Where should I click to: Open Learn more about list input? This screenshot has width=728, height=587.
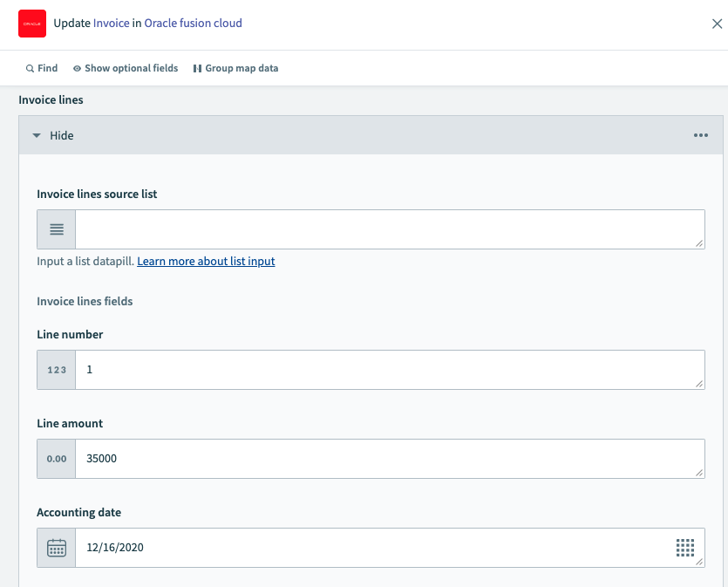coord(206,262)
